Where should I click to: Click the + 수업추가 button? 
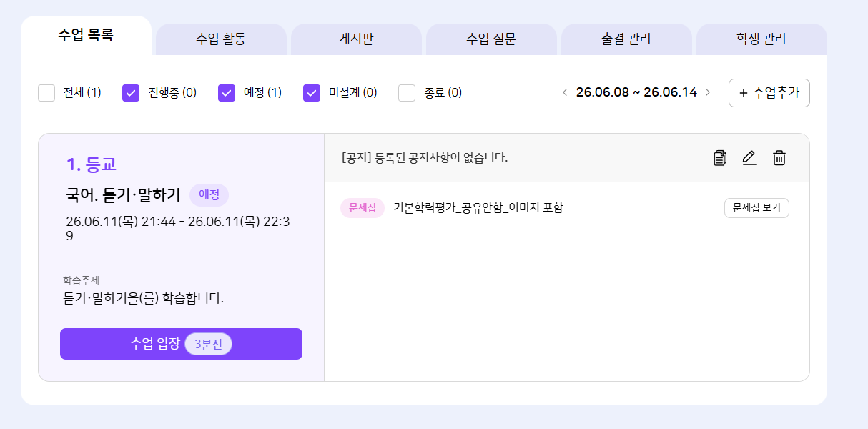tap(769, 93)
